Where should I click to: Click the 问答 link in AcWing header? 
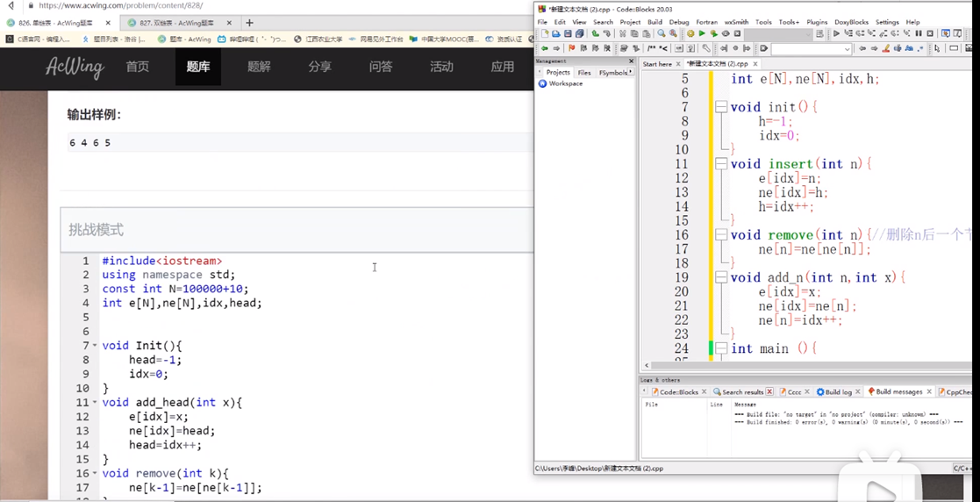click(381, 67)
